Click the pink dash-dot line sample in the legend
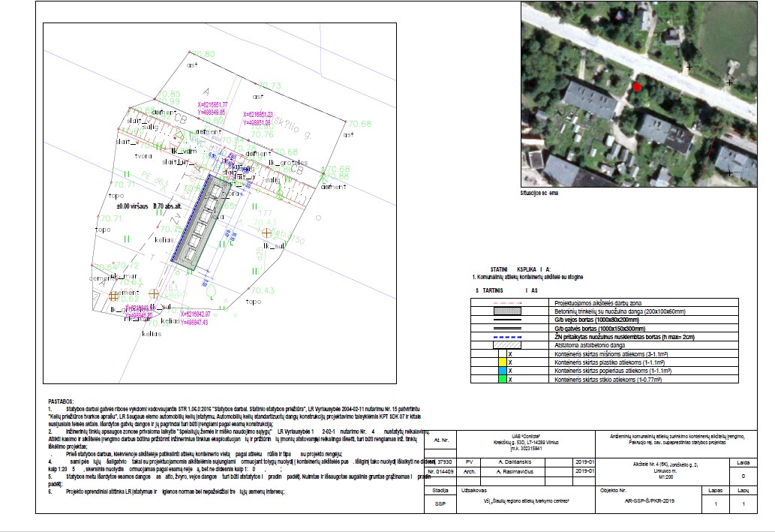Image resolution: width=775 pixels, height=532 pixels. click(x=508, y=303)
